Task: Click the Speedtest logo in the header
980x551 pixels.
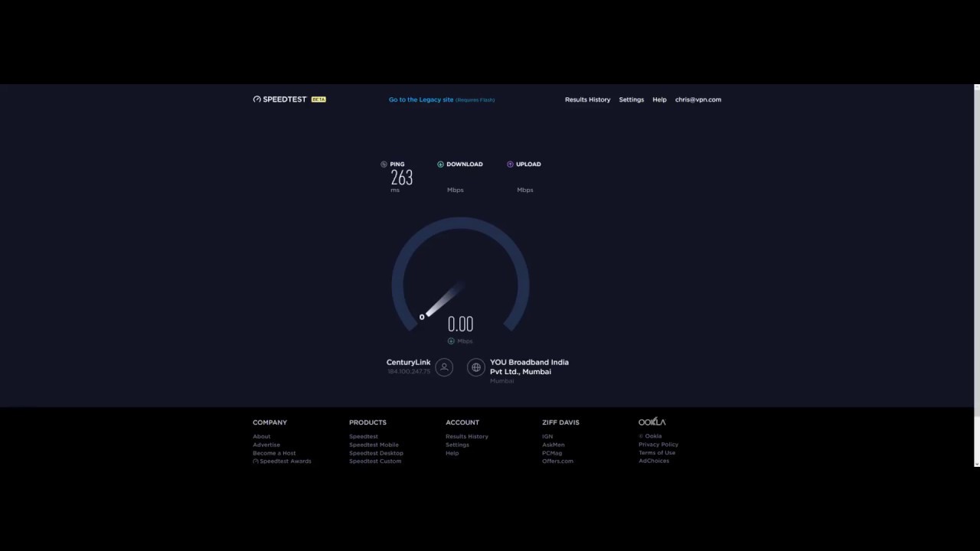Action: 279,99
